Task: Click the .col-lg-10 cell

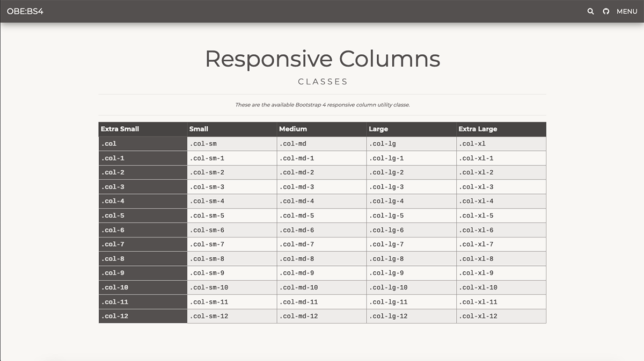Action: 412,287
